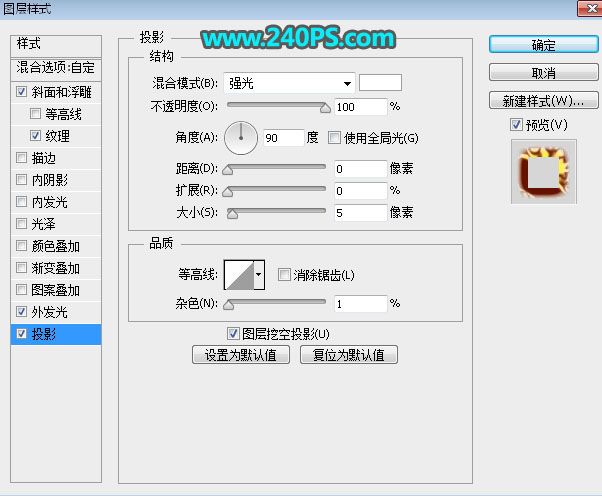Click 复位为默认值 button
The width and height of the screenshot is (602, 496).
coord(349,355)
